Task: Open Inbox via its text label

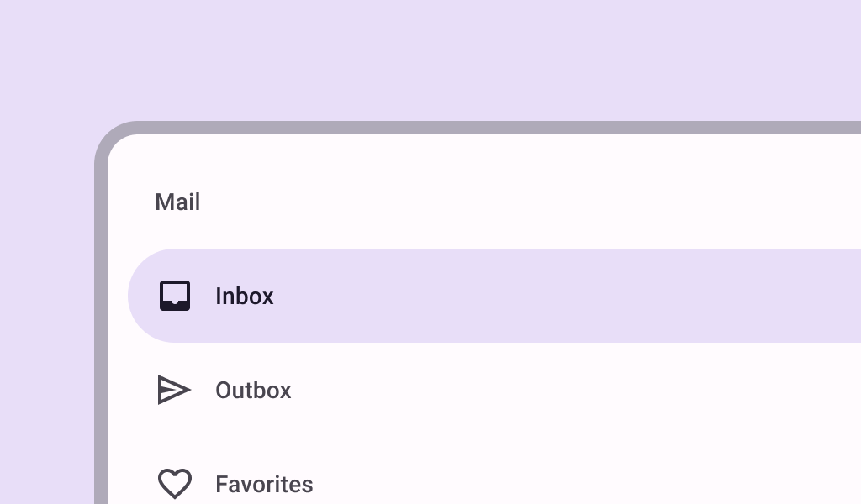Action: (245, 297)
